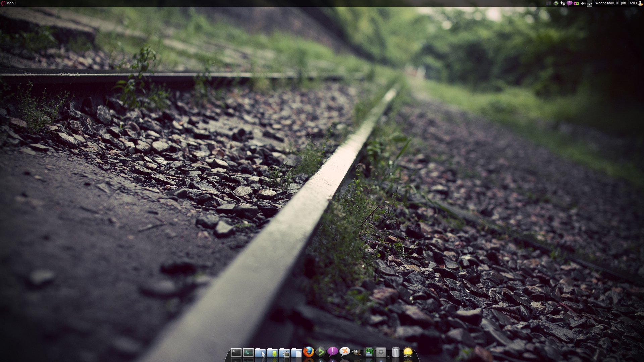Open the trash can in the dock

click(396, 352)
